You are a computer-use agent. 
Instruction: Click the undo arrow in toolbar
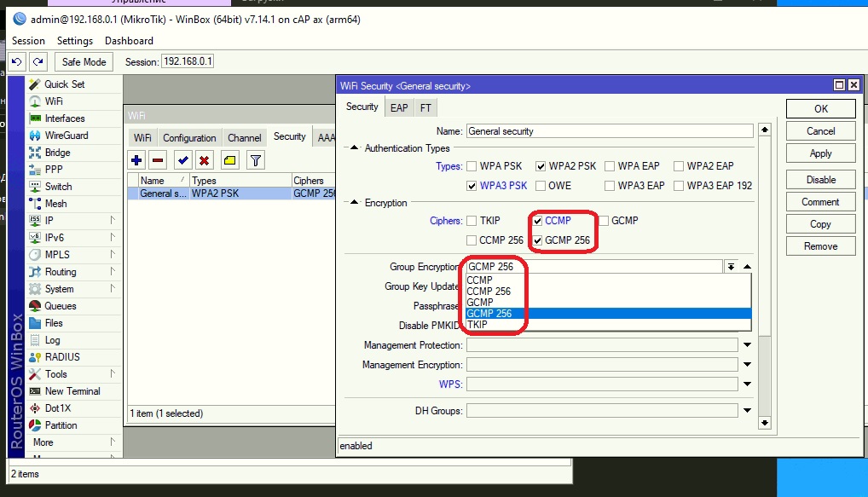click(x=16, y=61)
